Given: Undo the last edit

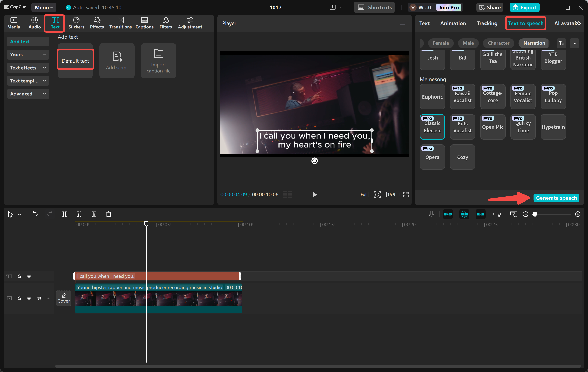Looking at the screenshot, I should [x=35, y=214].
